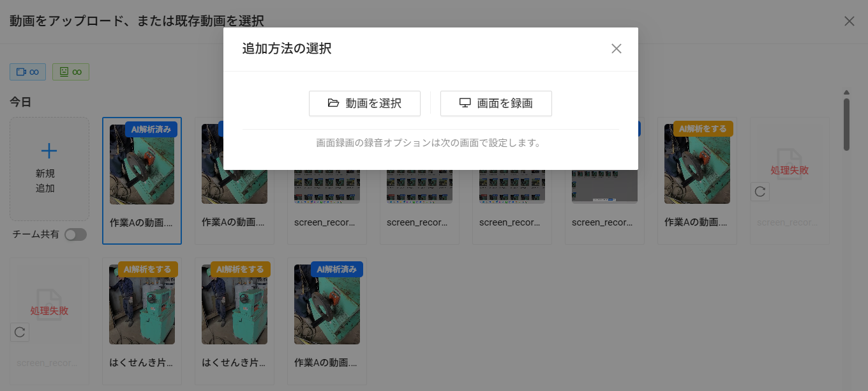Close the 追加方法の選択 dialog
The width and height of the screenshot is (868, 391).
pyautogui.click(x=616, y=49)
